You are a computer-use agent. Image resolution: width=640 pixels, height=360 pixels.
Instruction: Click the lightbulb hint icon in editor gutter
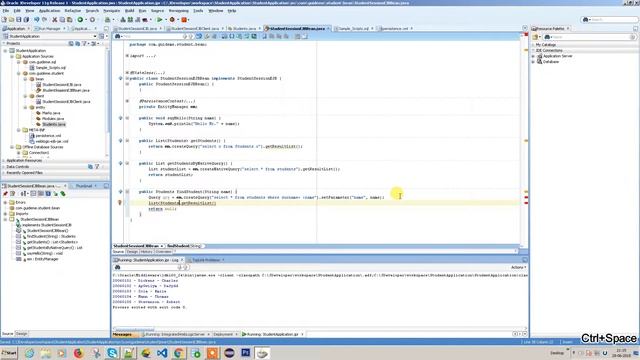point(120,202)
